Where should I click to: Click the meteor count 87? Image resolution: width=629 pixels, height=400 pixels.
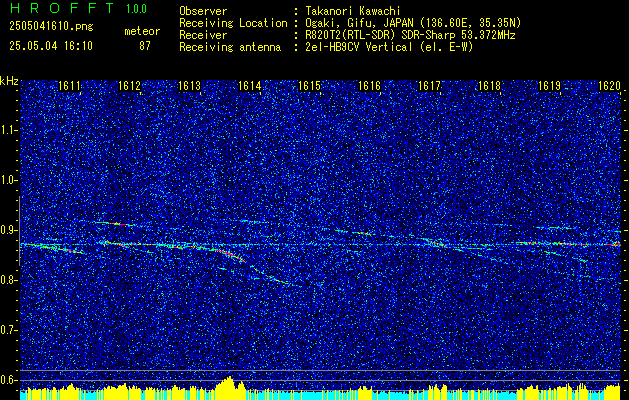point(145,46)
